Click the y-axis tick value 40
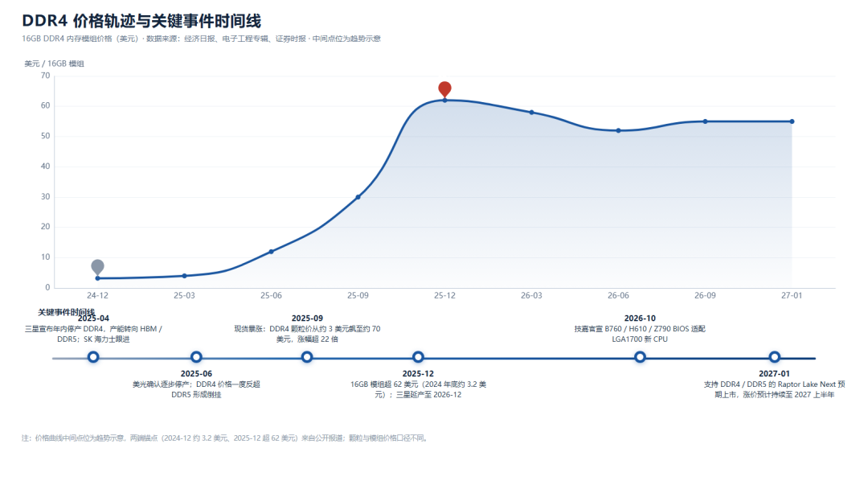 tap(45, 166)
